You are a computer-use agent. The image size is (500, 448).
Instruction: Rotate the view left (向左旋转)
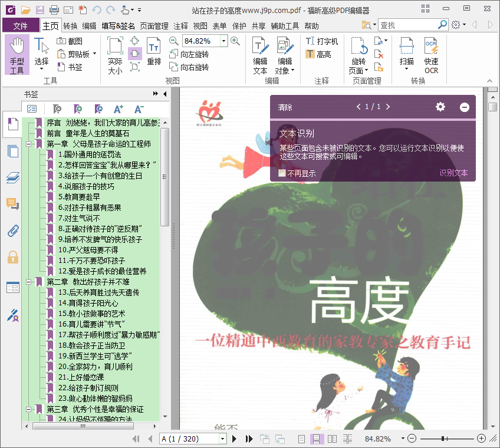[189, 54]
